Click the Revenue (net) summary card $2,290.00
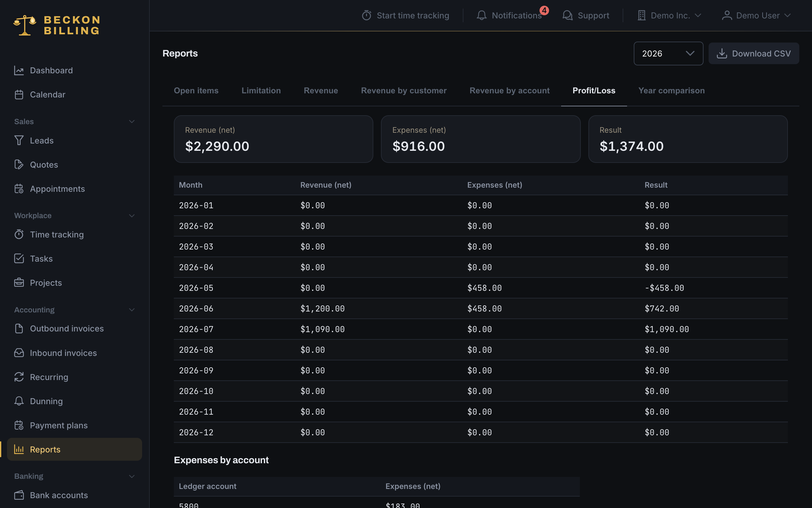 273,139
